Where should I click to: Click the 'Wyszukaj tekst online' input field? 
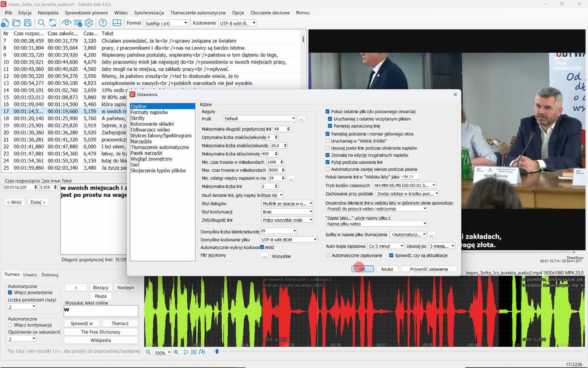(101, 311)
